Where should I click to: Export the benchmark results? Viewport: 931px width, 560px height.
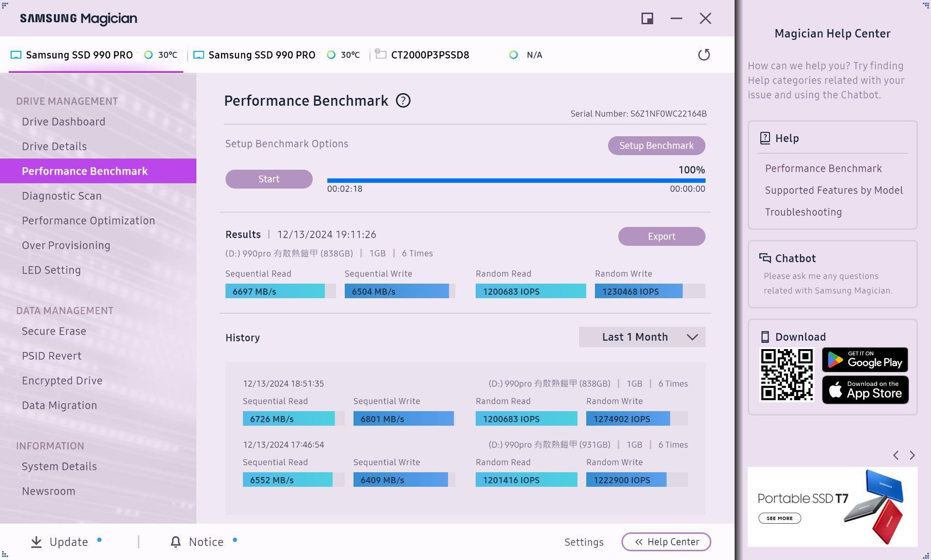[x=661, y=236]
